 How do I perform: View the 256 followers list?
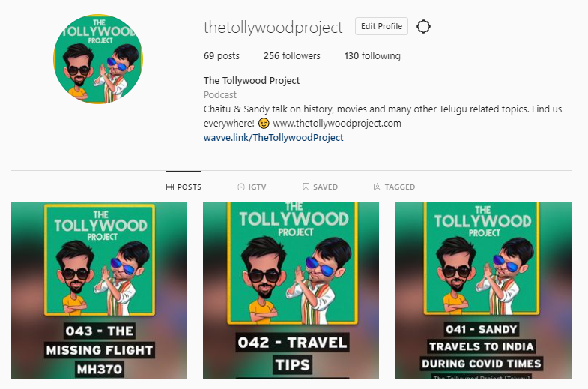291,56
